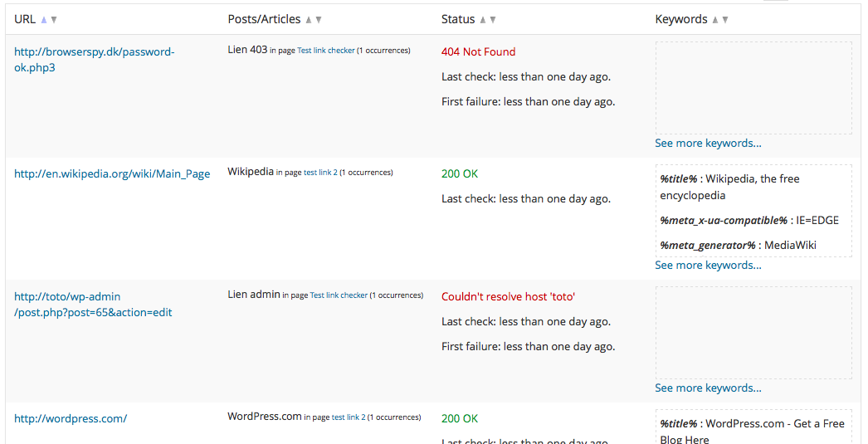Sort Status column descending arrow

pyautogui.click(x=493, y=20)
